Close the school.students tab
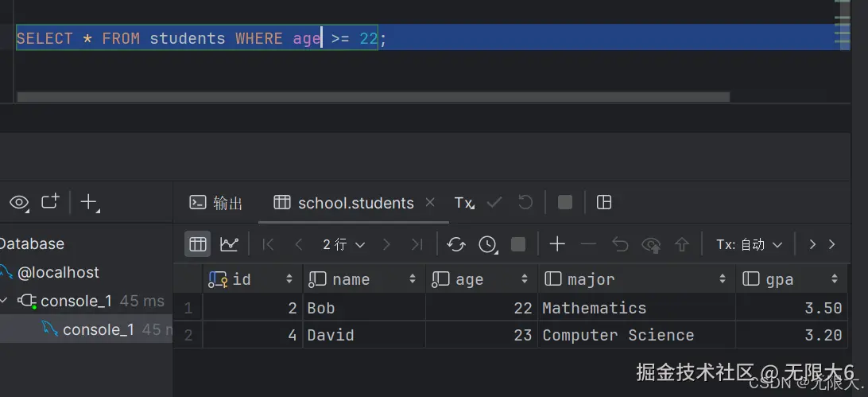868x397 pixels. pyautogui.click(x=430, y=203)
